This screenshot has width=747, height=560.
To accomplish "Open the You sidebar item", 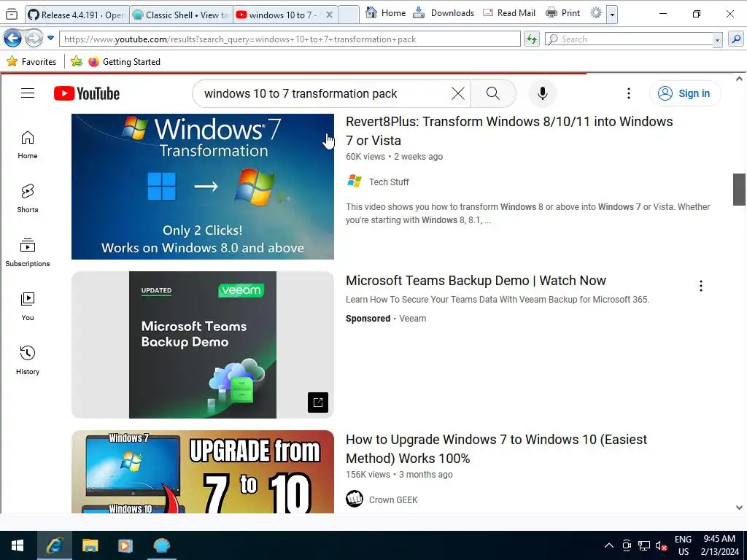I will click(x=28, y=307).
